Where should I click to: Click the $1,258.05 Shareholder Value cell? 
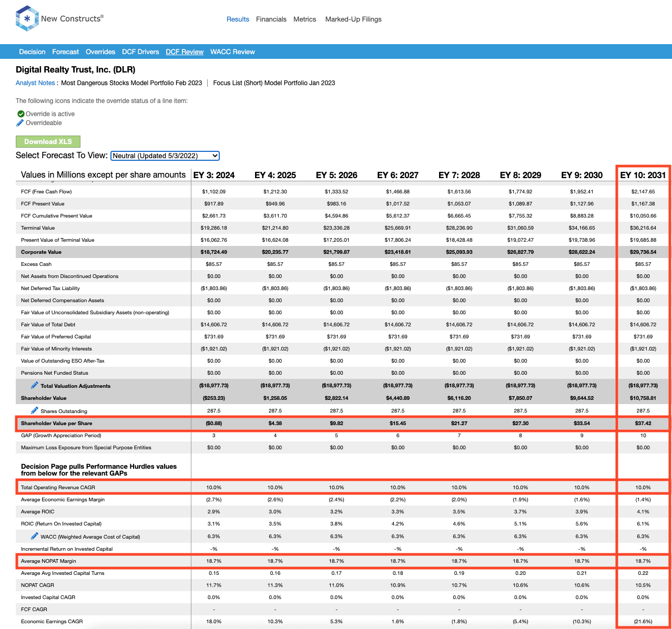276,398
